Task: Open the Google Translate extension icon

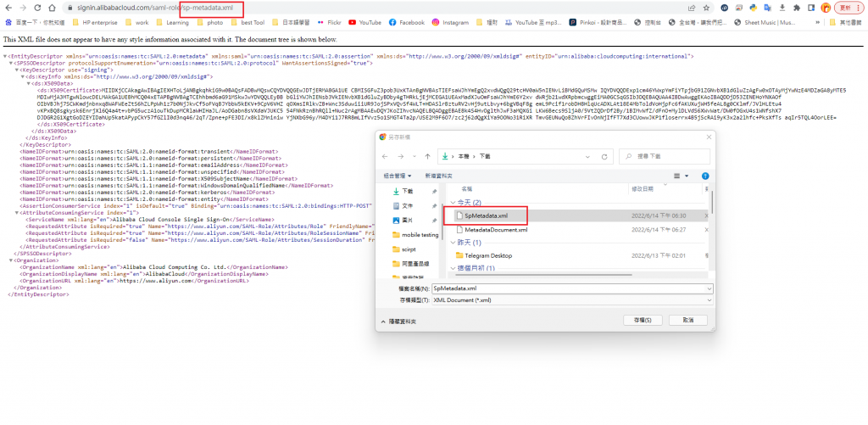Action: point(768,8)
